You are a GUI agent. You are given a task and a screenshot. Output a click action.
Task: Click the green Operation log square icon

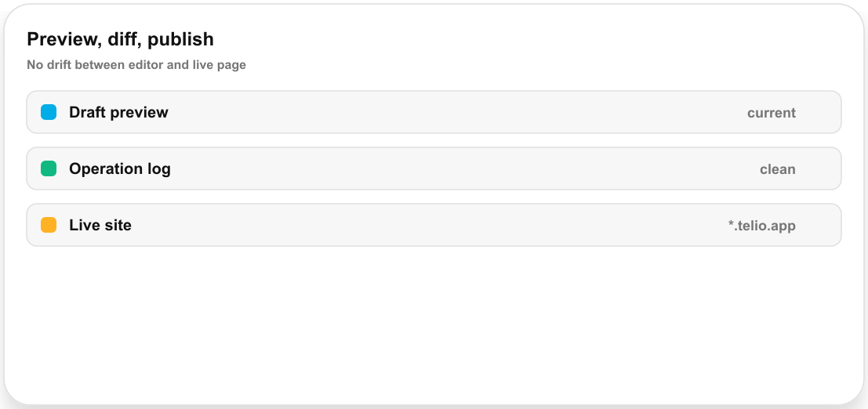[49, 168]
